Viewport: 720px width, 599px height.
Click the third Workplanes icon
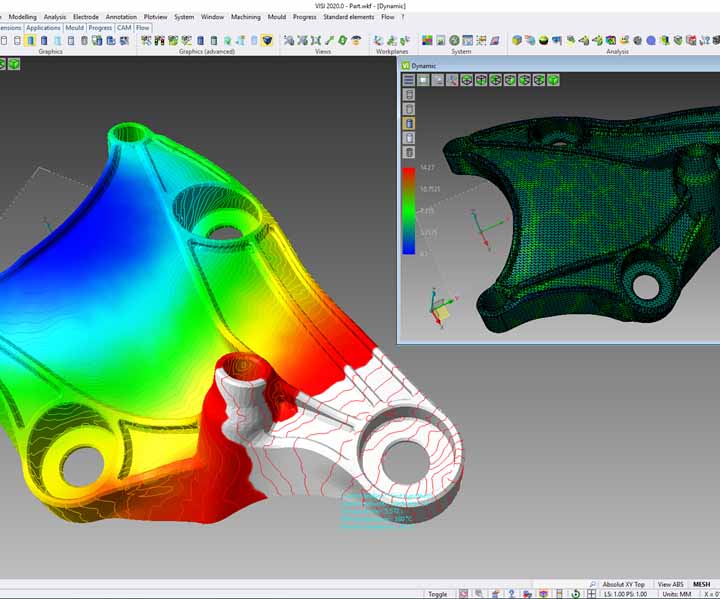(405, 41)
